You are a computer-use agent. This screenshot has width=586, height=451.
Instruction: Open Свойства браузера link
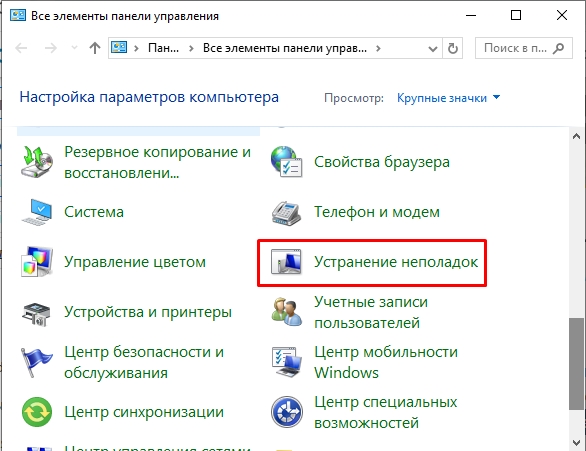coord(382,162)
